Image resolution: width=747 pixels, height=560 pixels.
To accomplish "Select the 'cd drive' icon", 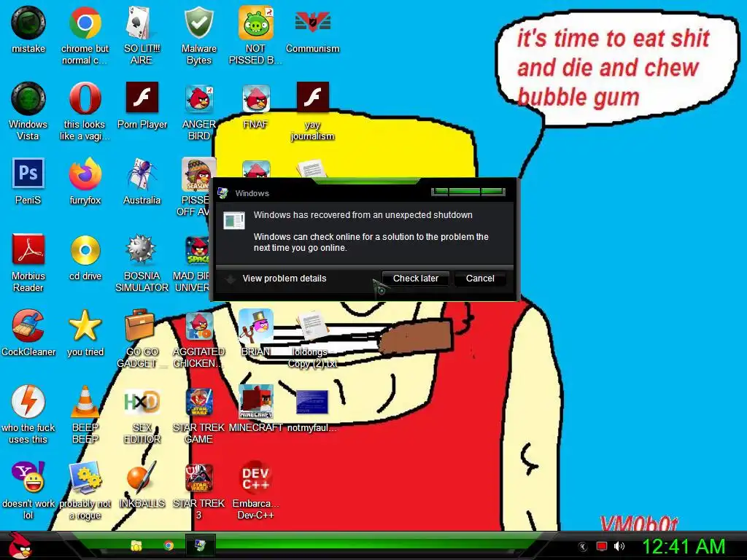I will tap(85, 257).
